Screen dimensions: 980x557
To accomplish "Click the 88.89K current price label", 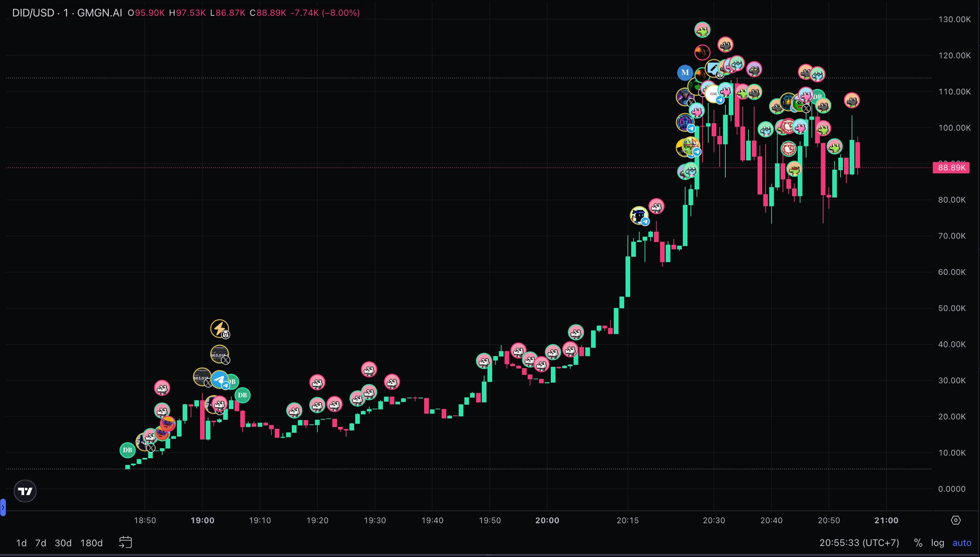I will click(x=951, y=168).
